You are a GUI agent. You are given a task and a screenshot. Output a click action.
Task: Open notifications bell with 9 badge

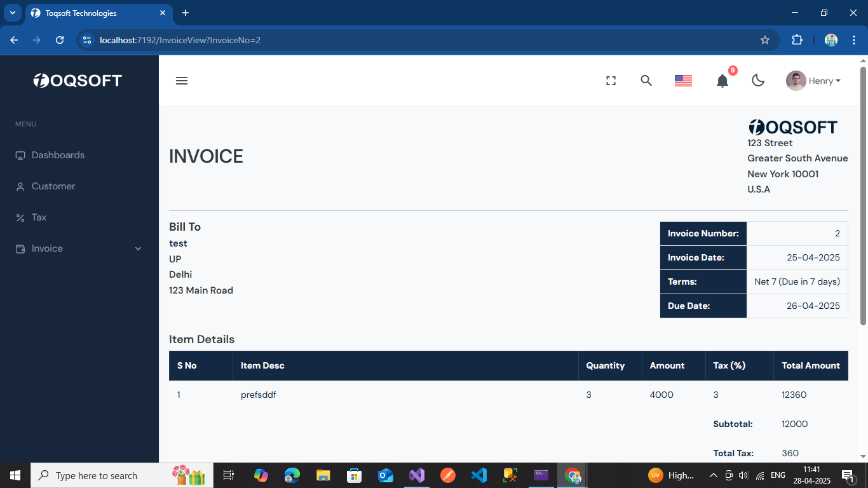(x=722, y=81)
